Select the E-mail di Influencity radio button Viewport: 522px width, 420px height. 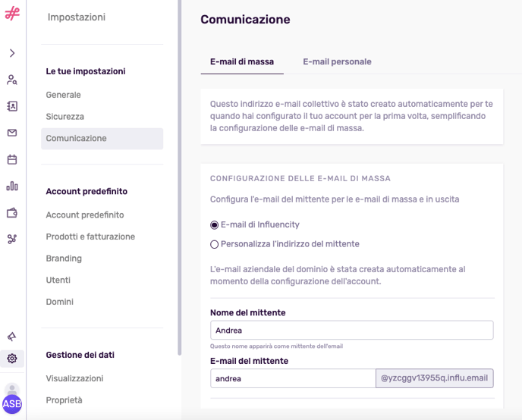(215, 225)
